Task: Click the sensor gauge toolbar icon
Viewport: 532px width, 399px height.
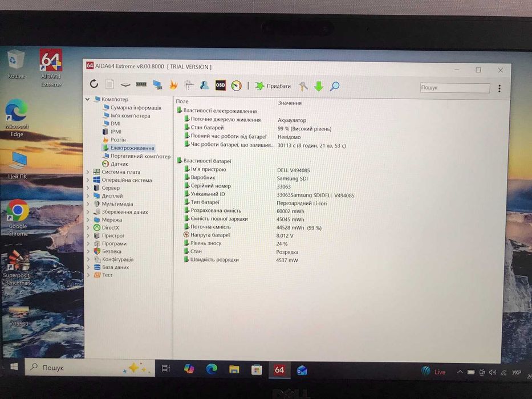Action: (x=236, y=85)
